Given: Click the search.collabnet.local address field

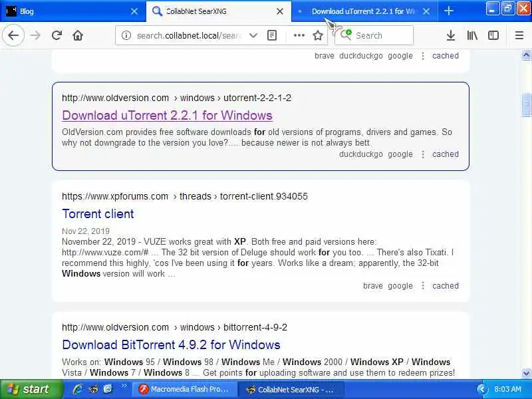Looking at the screenshot, I should [188, 35].
